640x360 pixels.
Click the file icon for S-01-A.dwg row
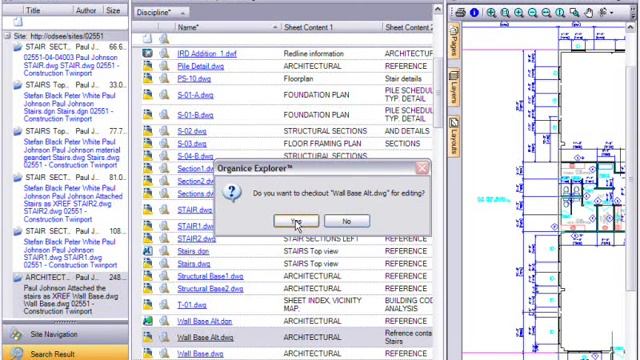(x=147, y=95)
